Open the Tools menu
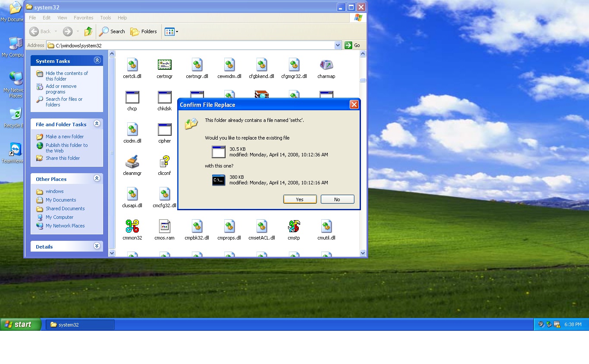 coord(106,18)
